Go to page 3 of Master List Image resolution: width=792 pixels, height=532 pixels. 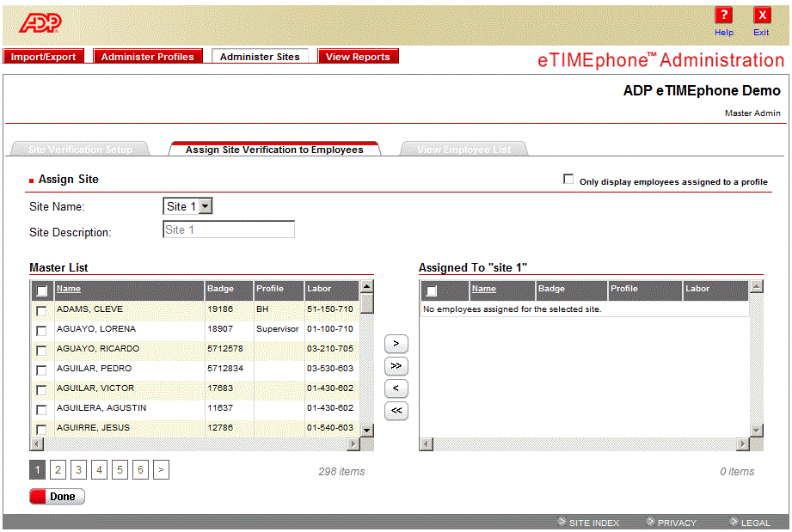pos(79,470)
